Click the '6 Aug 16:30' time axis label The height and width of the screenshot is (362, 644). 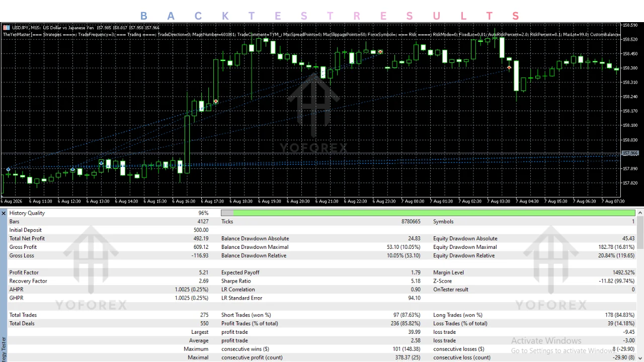point(184,202)
